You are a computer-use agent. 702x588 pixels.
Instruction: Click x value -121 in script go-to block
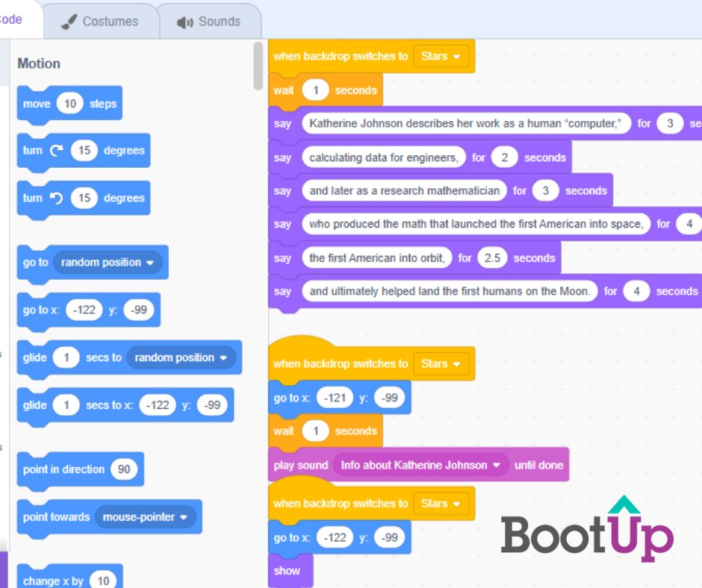pyautogui.click(x=335, y=398)
